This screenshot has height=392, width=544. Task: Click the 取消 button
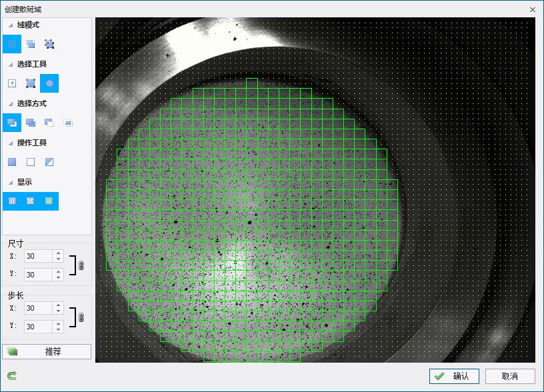tap(510, 376)
